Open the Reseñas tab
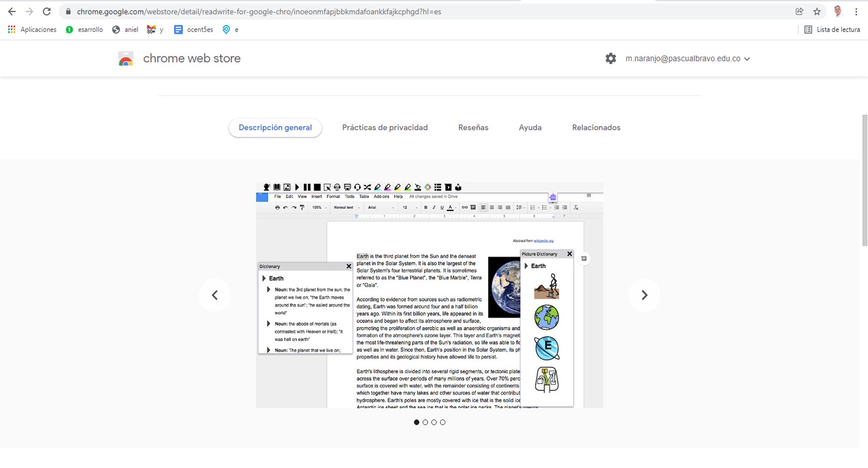This screenshot has height=468, width=868. tap(473, 128)
